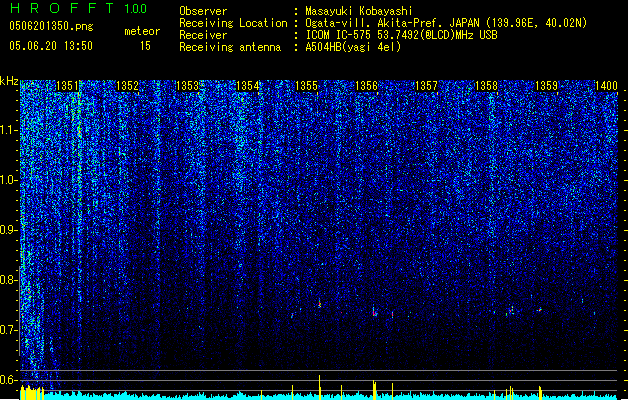The height and width of the screenshot is (400, 629).
Task: Click the 0.7 kHz axis label
Action: 9,330
